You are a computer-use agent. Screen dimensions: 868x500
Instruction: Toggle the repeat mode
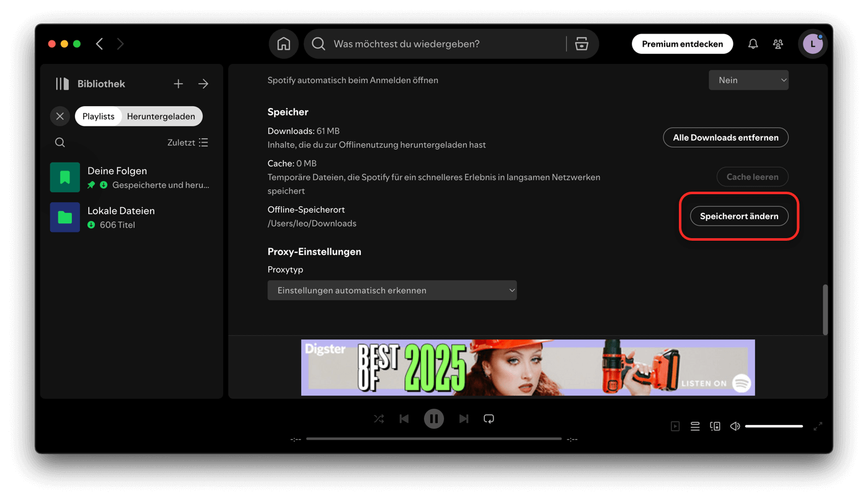489,419
